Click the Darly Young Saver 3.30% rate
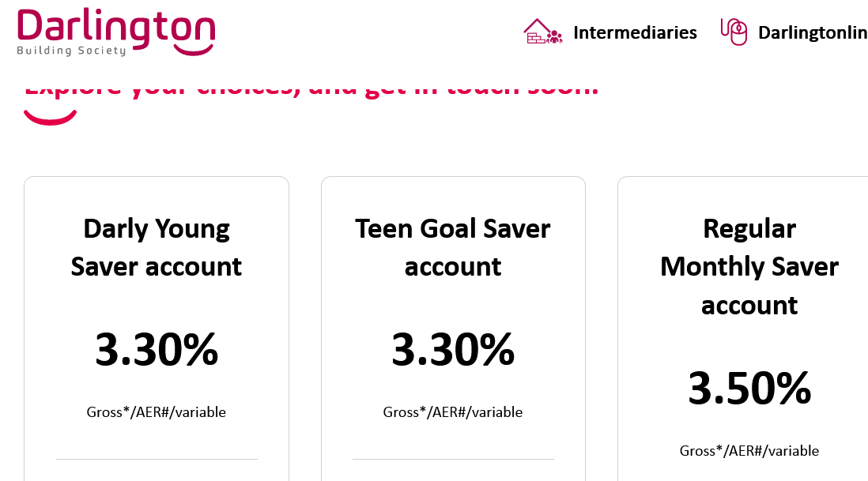The width and height of the screenshot is (868, 481). (157, 349)
